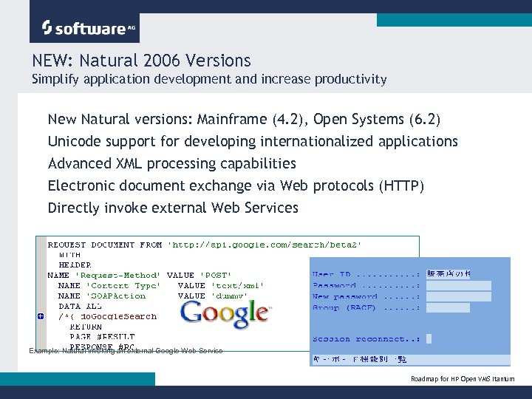Click the bullet 'New Natural versions: Mainframe (4.2)'
Screen dimensions: 532x399
pyautogui.click(x=175, y=119)
